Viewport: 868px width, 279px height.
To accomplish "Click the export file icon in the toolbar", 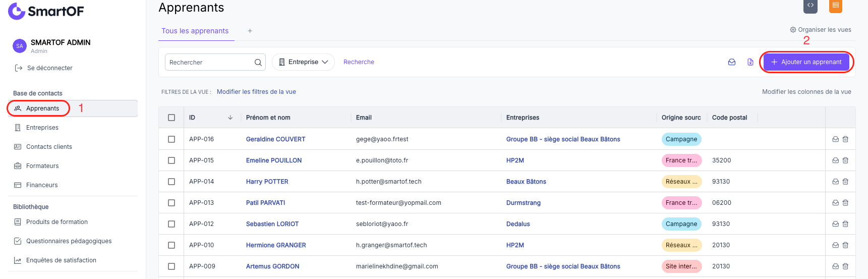I will (x=750, y=62).
